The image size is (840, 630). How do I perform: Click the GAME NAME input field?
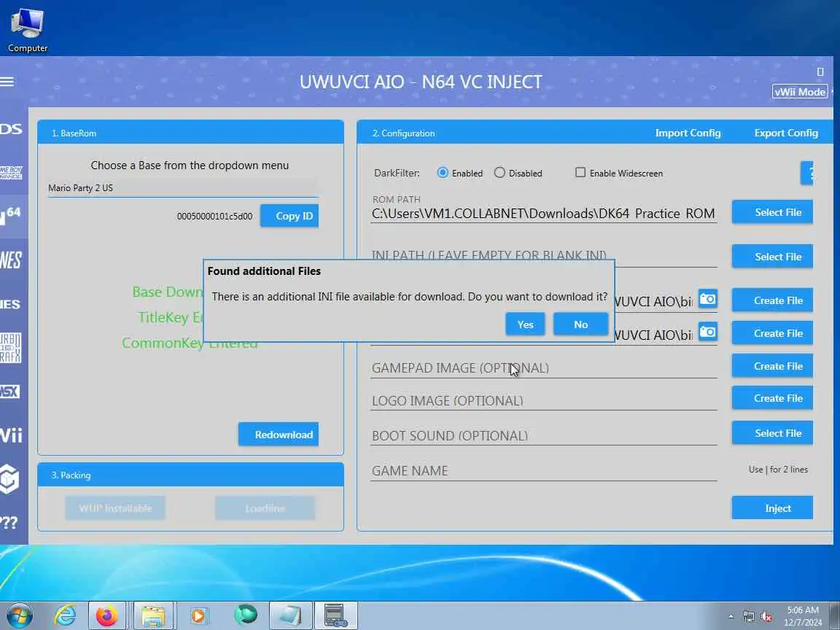543,471
